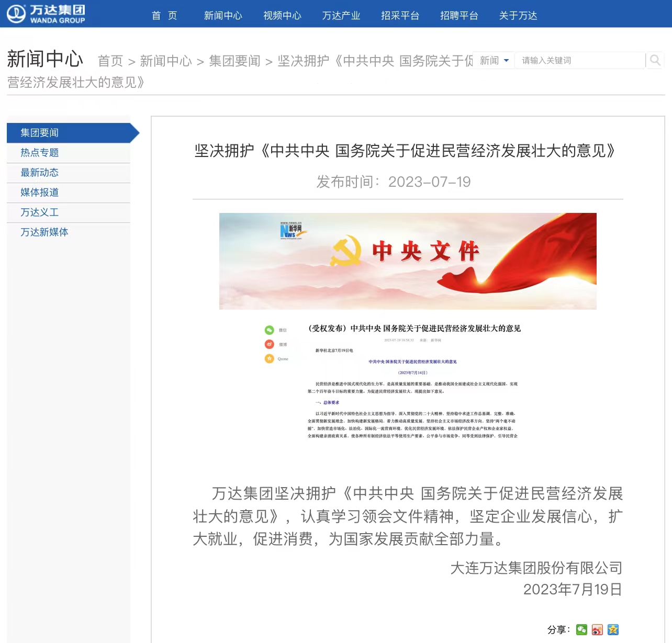Open 招聘平台 in the top navigation
Image resolution: width=672 pixels, height=643 pixels.
[459, 16]
